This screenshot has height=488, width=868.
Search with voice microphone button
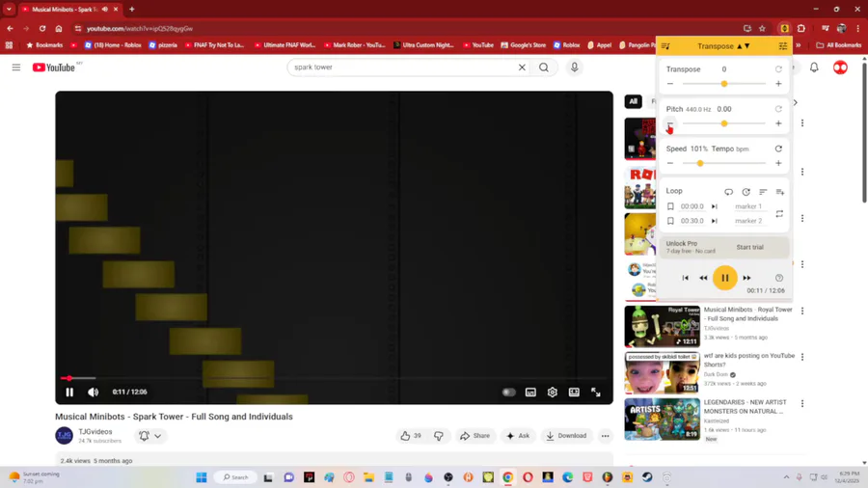tap(574, 67)
